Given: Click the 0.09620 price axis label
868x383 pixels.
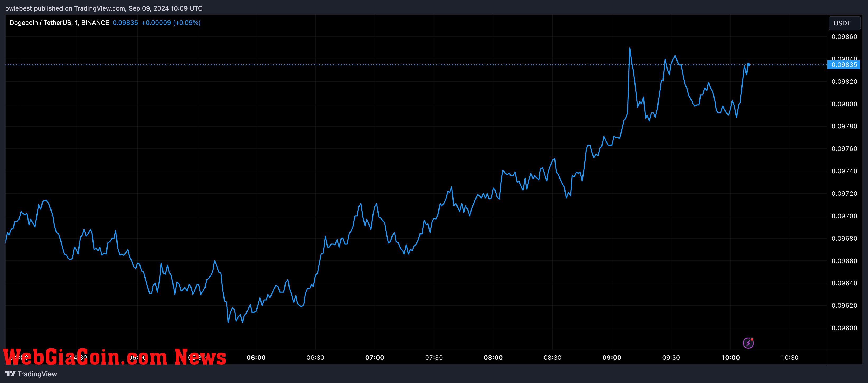Looking at the screenshot, I should 844,306.
